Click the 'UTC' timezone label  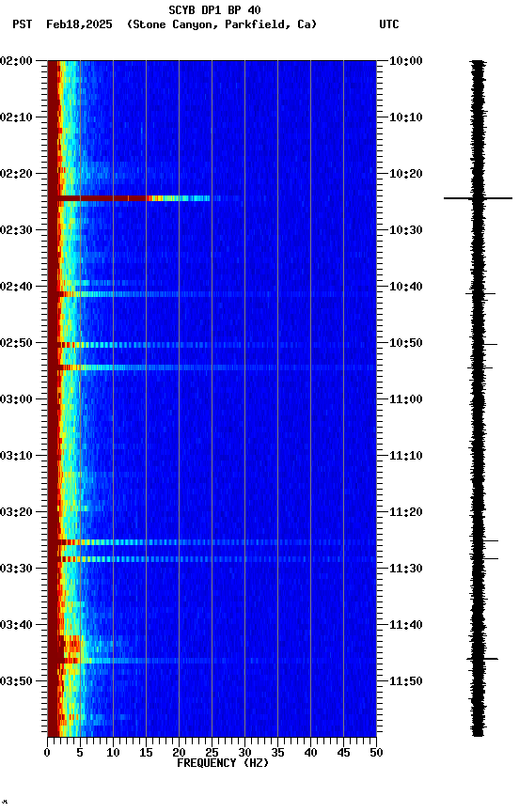(389, 24)
